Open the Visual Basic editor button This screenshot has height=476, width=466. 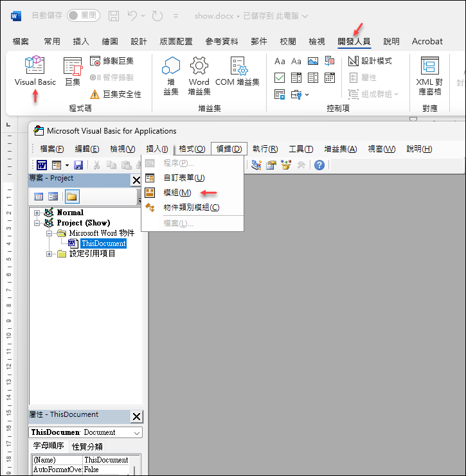(35, 71)
